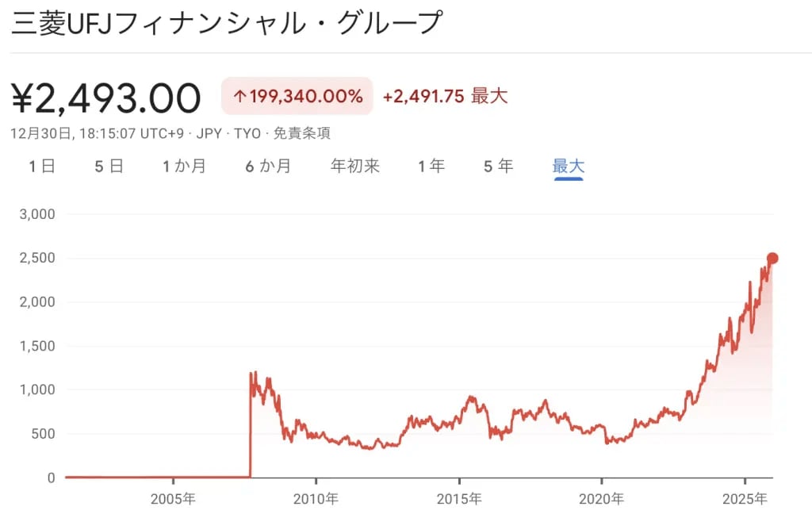Viewport: 812px width, 518px height.
Task: Select the 1日 time range tab
Action: [42, 166]
